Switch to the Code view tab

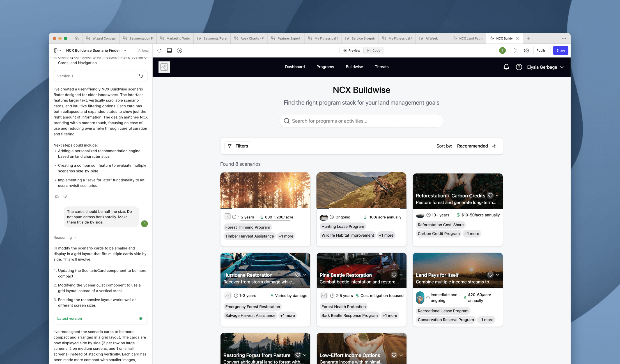click(374, 50)
